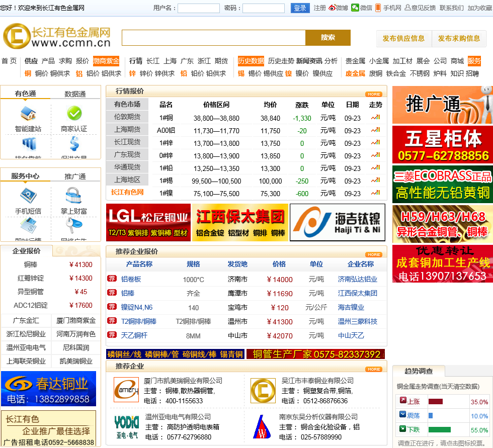The width and height of the screenshot is (493, 448).
Task: View trend chart icon for 0#锌 row
Action: click(x=375, y=155)
